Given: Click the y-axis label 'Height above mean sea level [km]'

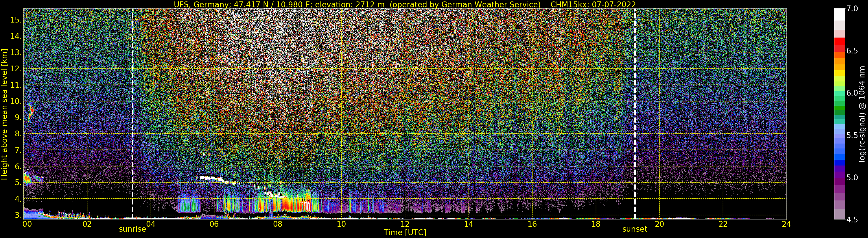Looking at the screenshot, I should (4, 114).
